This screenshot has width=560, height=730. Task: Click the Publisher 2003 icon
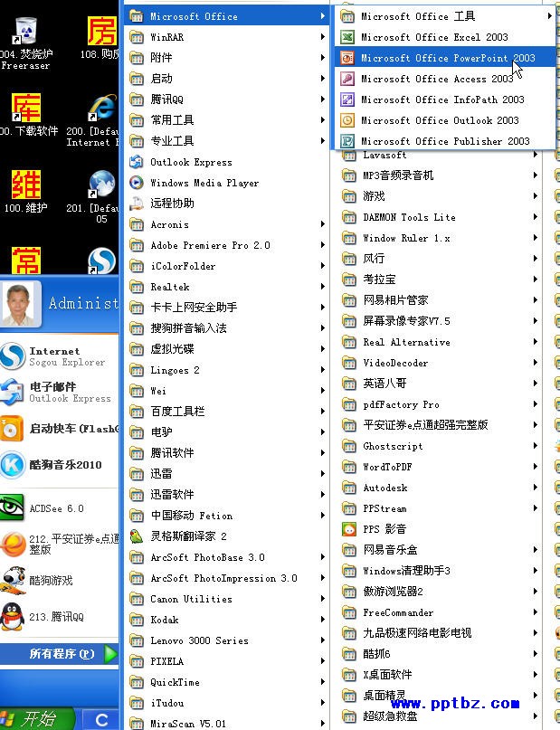click(x=347, y=141)
